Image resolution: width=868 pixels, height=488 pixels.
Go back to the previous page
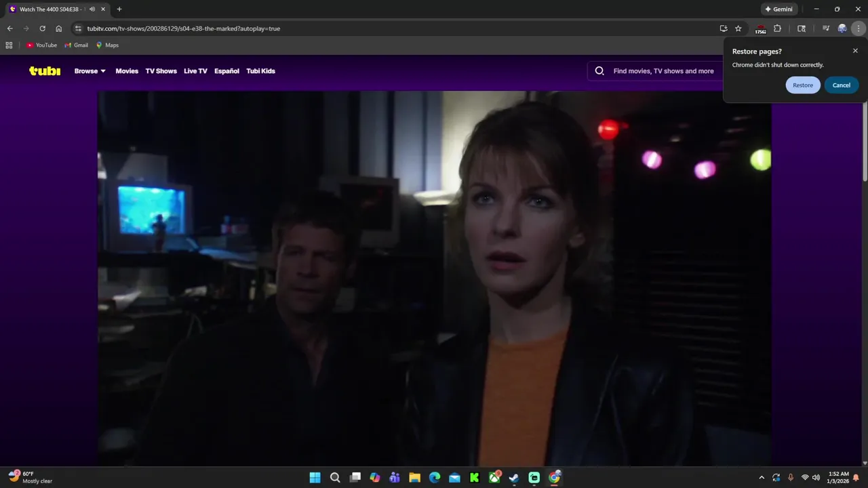(x=9, y=28)
